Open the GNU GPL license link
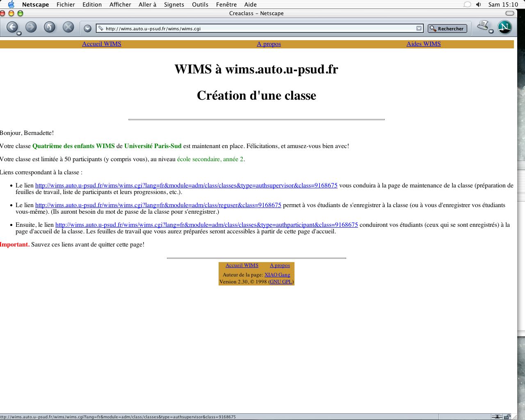This screenshot has height=420, width=525. coord(281,282)
